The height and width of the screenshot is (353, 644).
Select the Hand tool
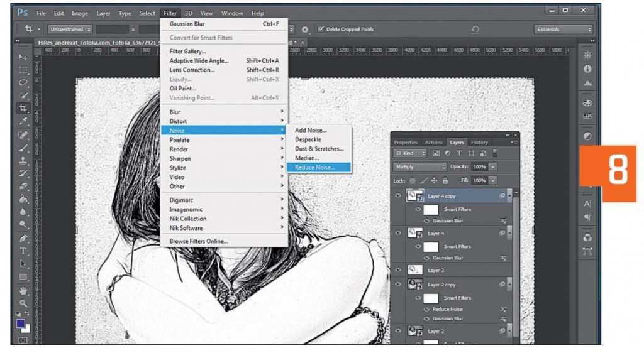[23, 291]
